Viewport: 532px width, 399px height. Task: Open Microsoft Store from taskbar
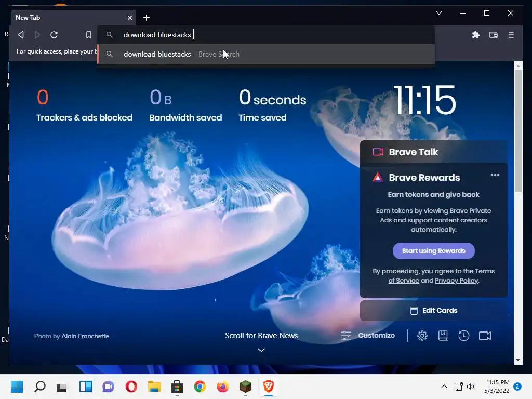coord(177,387)
